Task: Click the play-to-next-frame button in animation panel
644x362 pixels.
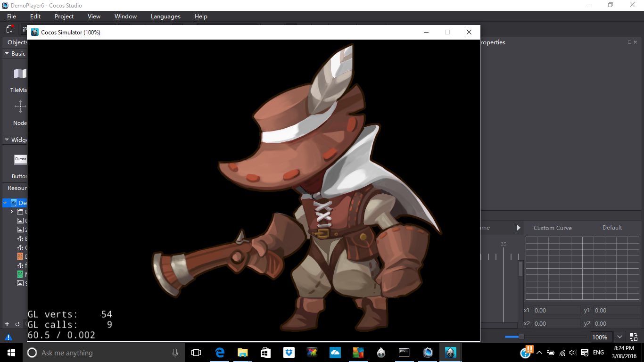Action: pyautogui.click(x=518, y=228)
